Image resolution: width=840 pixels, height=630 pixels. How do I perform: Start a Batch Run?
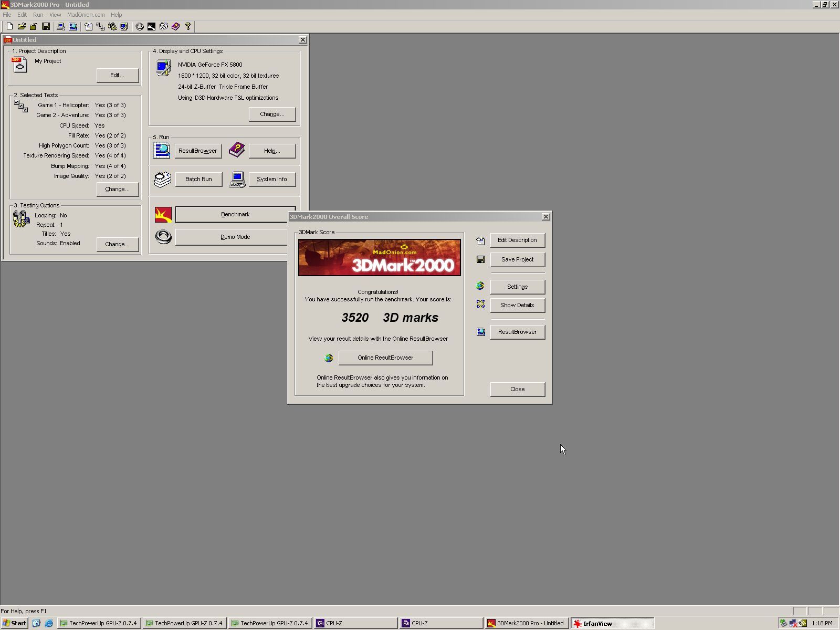coord(198,179)
